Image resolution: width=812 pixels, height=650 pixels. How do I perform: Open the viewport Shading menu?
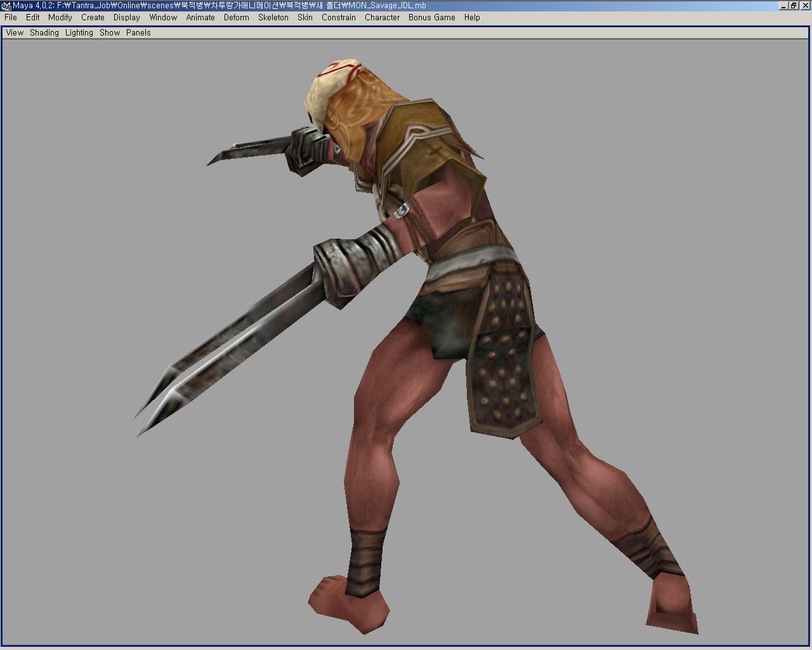click(x=44, y=33)
